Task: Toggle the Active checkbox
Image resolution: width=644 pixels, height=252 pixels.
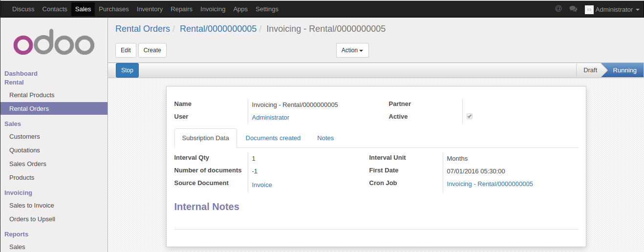Action: click(470, 117)
